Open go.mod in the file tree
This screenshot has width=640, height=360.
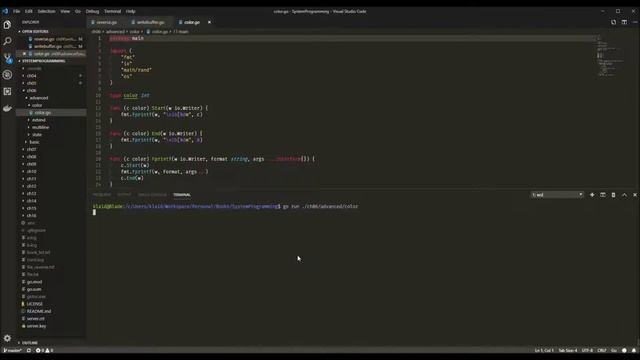34,282
